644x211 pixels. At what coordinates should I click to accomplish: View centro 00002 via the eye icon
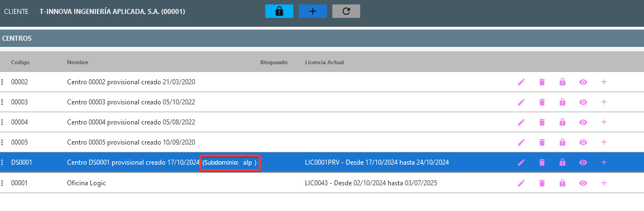[x=583, y=82]
